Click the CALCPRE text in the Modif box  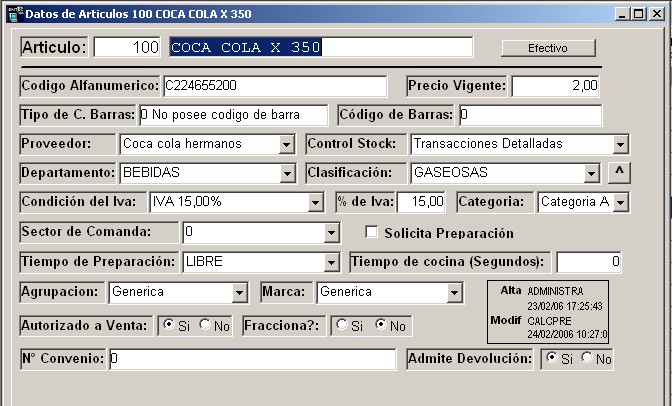click(549, 321)
